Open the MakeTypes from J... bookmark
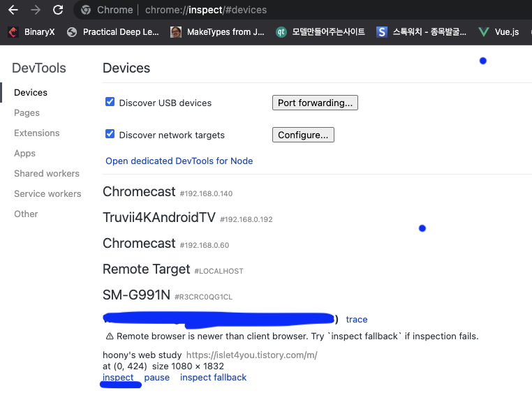 tap(217, 32)
